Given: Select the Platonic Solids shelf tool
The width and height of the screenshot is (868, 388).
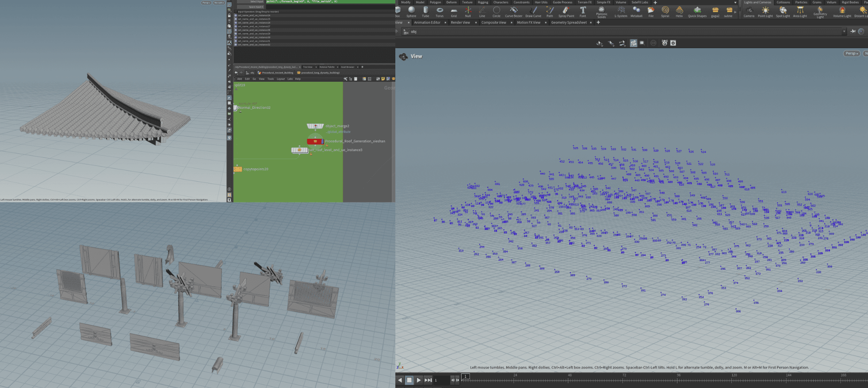Looking at the screenshot, I should pyautogui.click(x=601, y=12).
